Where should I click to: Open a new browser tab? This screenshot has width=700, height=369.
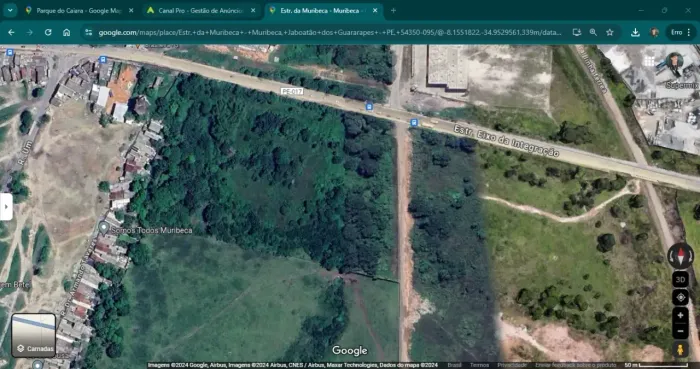[x=393, y=10]
